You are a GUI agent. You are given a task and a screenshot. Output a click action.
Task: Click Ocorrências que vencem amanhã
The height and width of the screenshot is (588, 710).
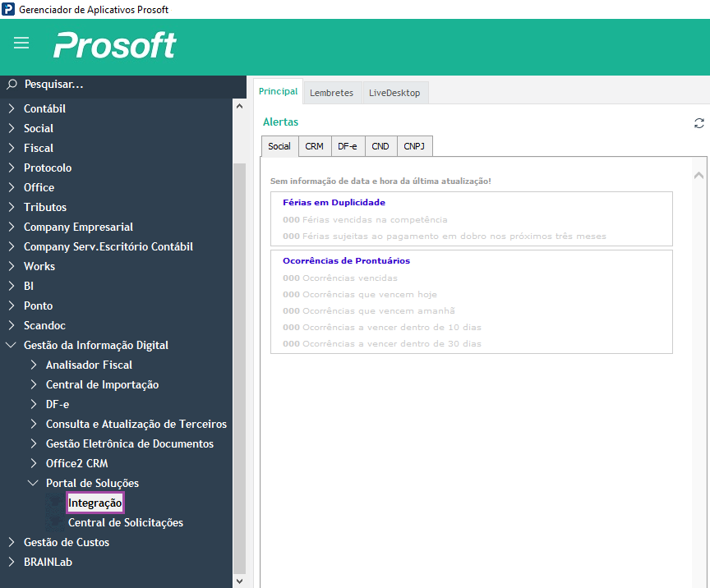[369, 310]
